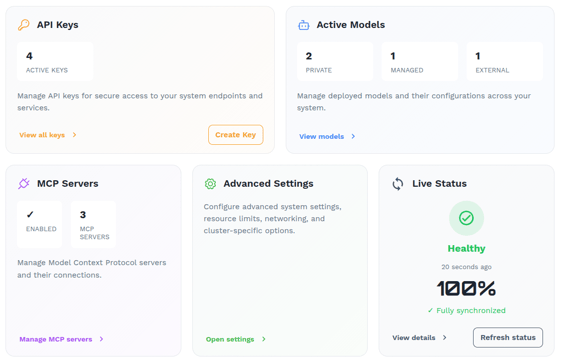Viewport: 562px width, 363px height.
Task: Open the View all keys link
Action: [42, 135]
